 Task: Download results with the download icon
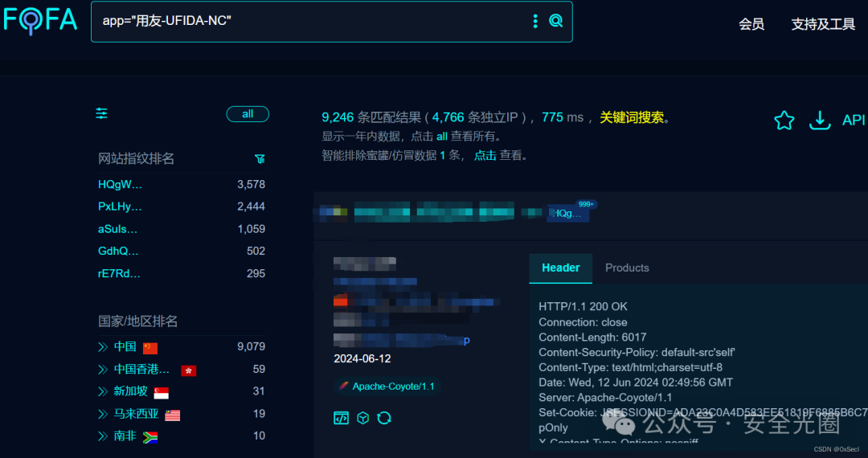click(x=820, y=120)
